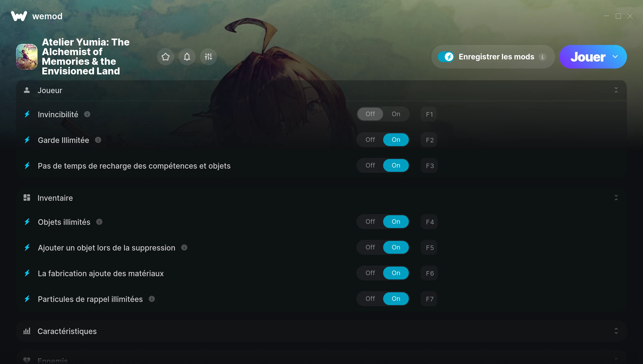
Task: Click info icon beside Enregistrer les mods
Action: 543,57
